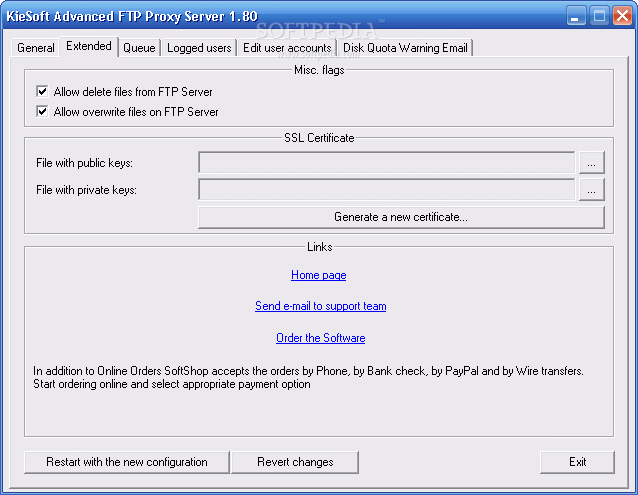The height and width of the screenshot is (495, 638).
Task: Focus the File with private keys field
Action: tap(387, 190)
